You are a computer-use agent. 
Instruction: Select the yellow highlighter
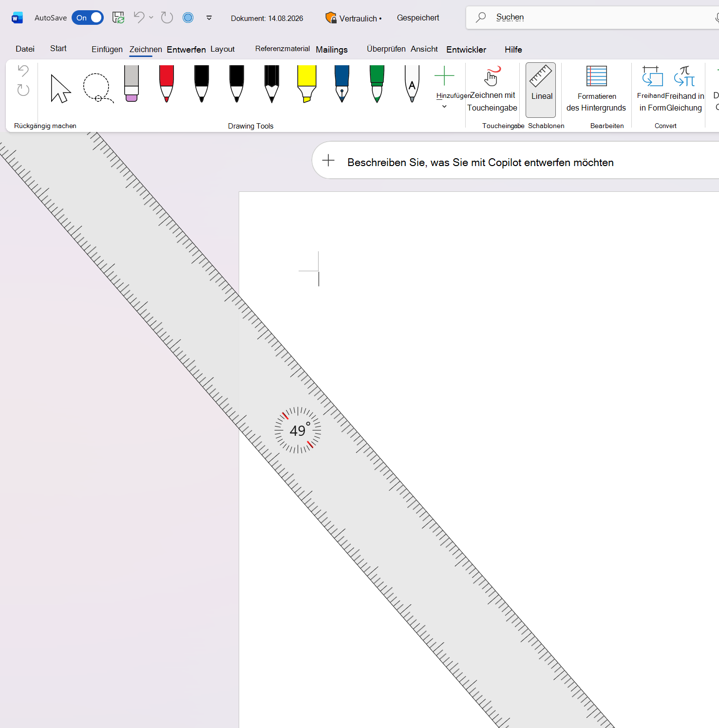[307, 84]
